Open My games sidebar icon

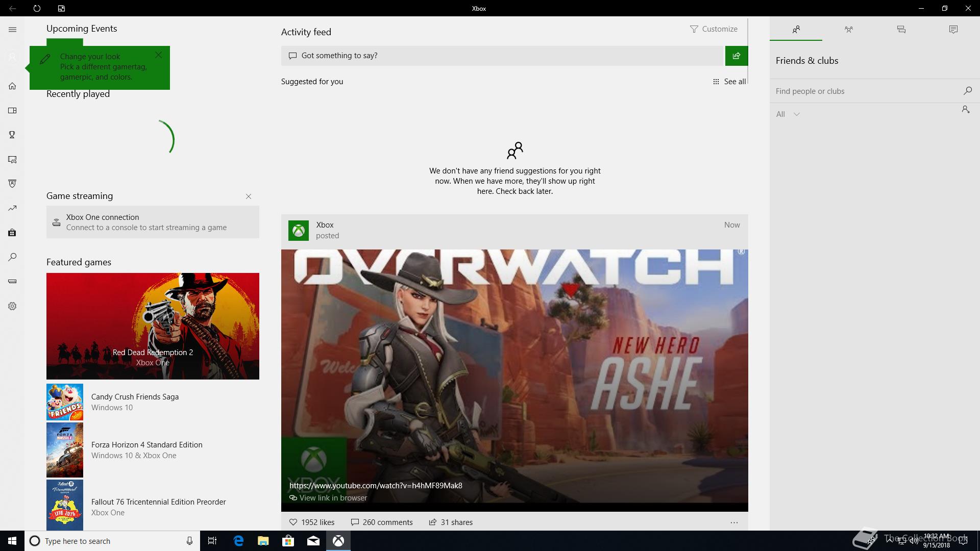point(12,110)
